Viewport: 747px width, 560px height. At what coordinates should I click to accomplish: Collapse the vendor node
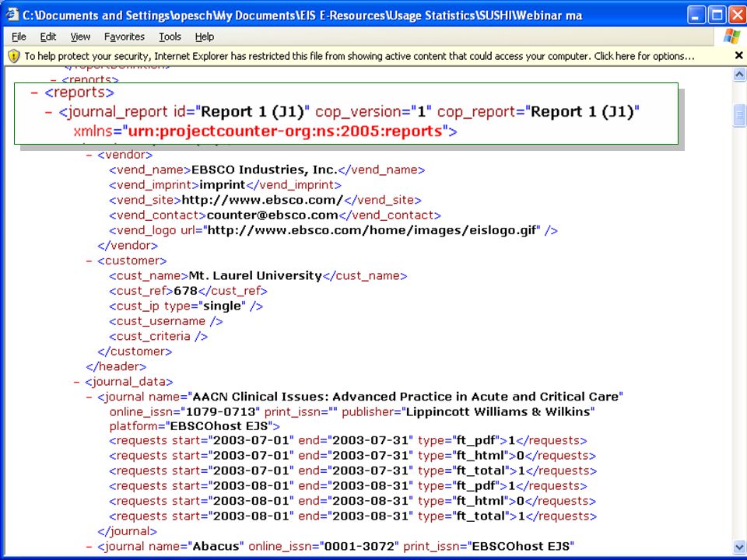click(89, 156)
